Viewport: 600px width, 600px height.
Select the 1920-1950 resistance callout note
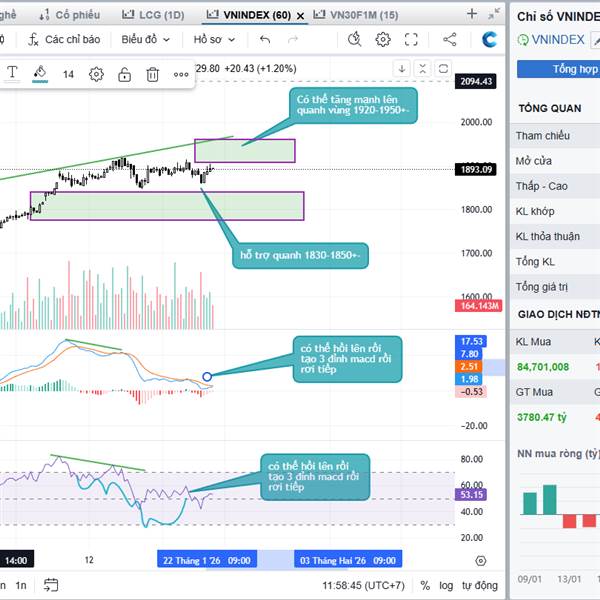tap(353, 105)
